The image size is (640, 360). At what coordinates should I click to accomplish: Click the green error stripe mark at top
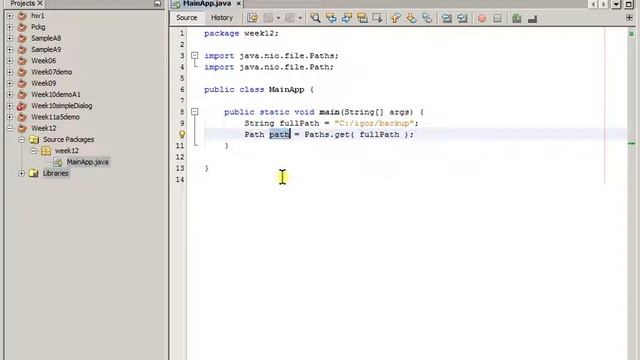[x=631, y=33]
